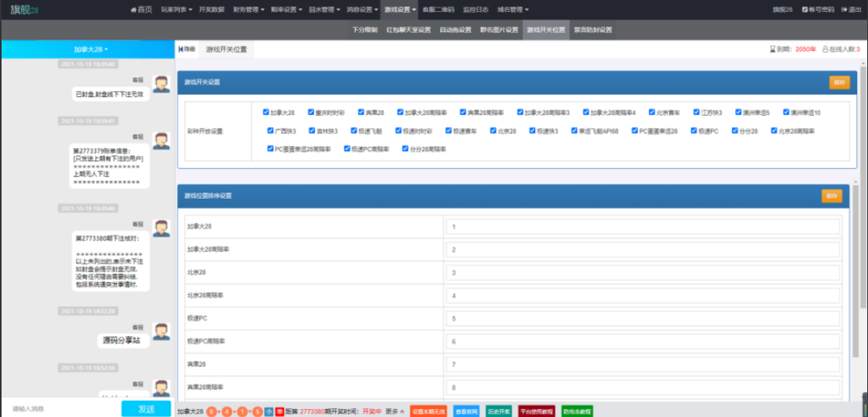Expand the 游戏设置 navigation dropdown
This screenshot has width=868, height=417.
coord(400,9)
